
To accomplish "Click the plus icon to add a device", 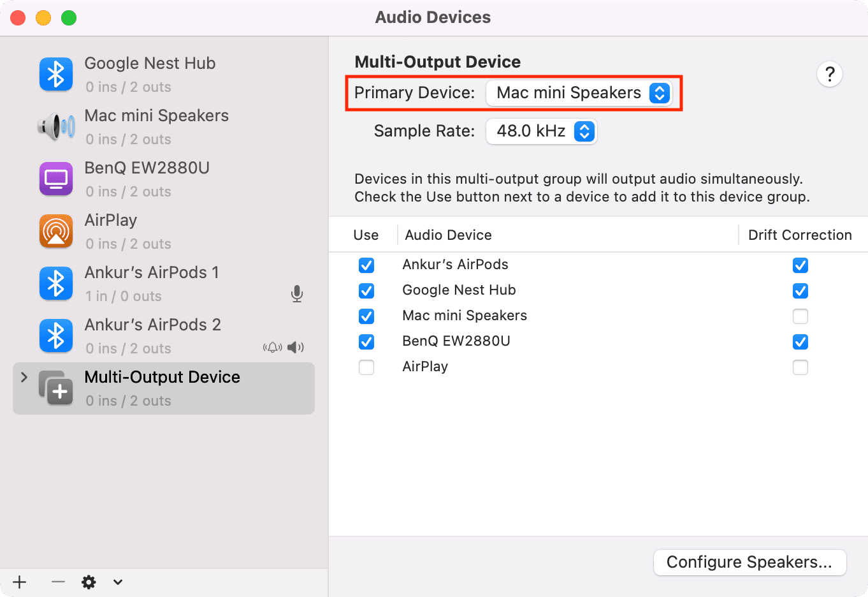I will point(20,582).
